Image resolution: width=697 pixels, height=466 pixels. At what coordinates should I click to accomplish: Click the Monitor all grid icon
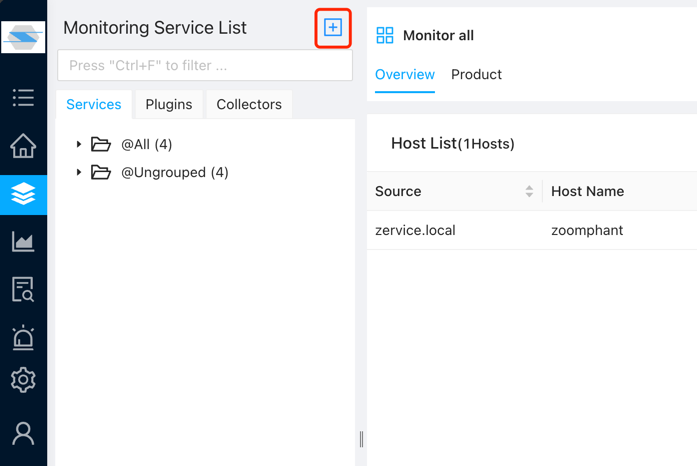[x=385, y=36]
